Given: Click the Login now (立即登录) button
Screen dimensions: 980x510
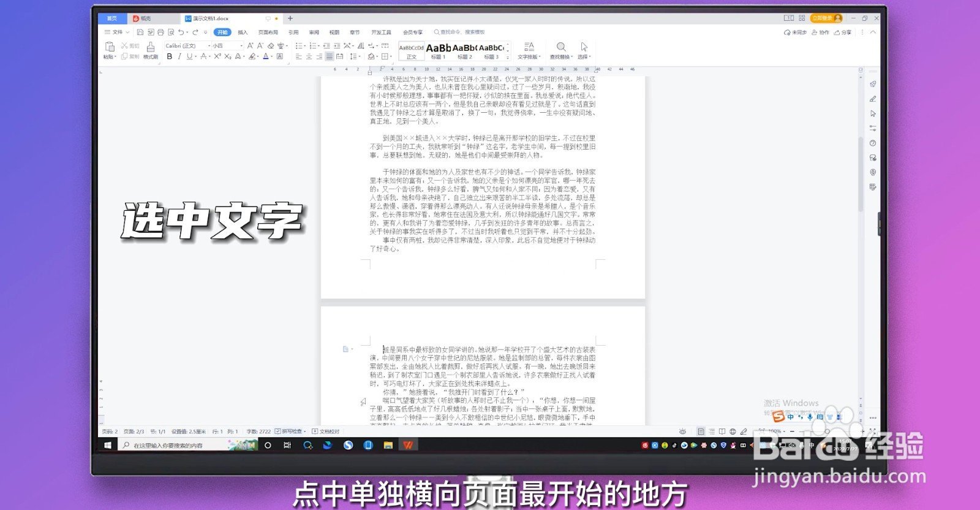Looking at the screenshot, I should coord(826,18).
